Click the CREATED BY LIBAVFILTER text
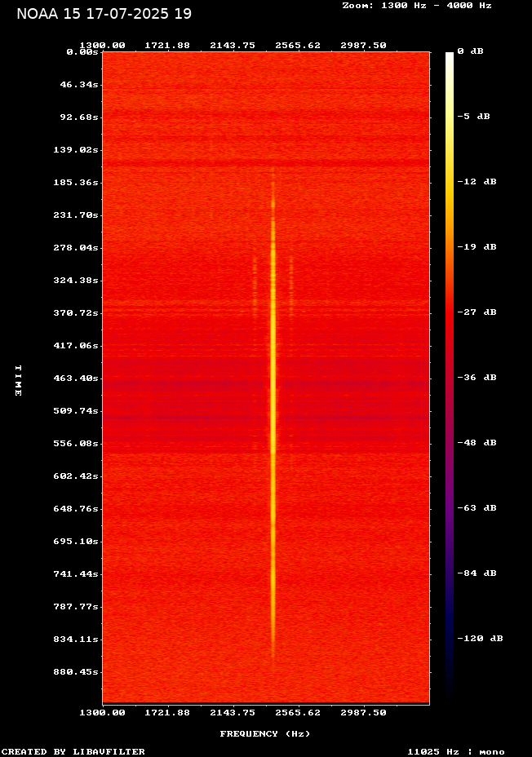 73,751
